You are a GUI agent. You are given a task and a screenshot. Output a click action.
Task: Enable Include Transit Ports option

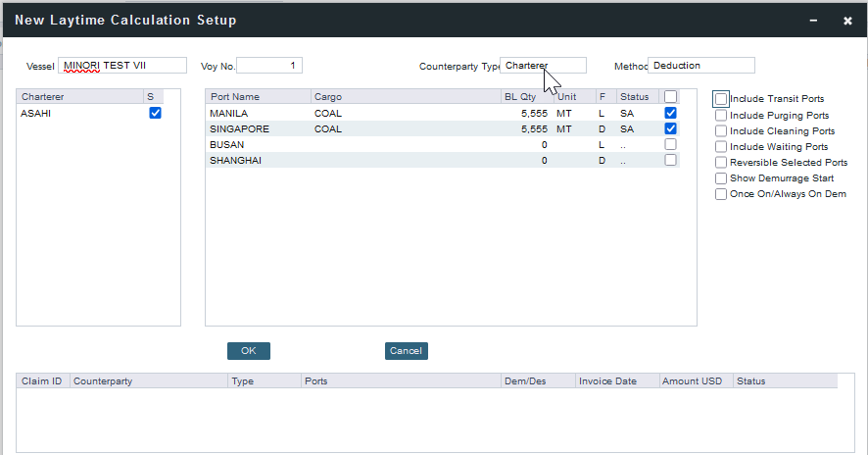click(721, 99)
